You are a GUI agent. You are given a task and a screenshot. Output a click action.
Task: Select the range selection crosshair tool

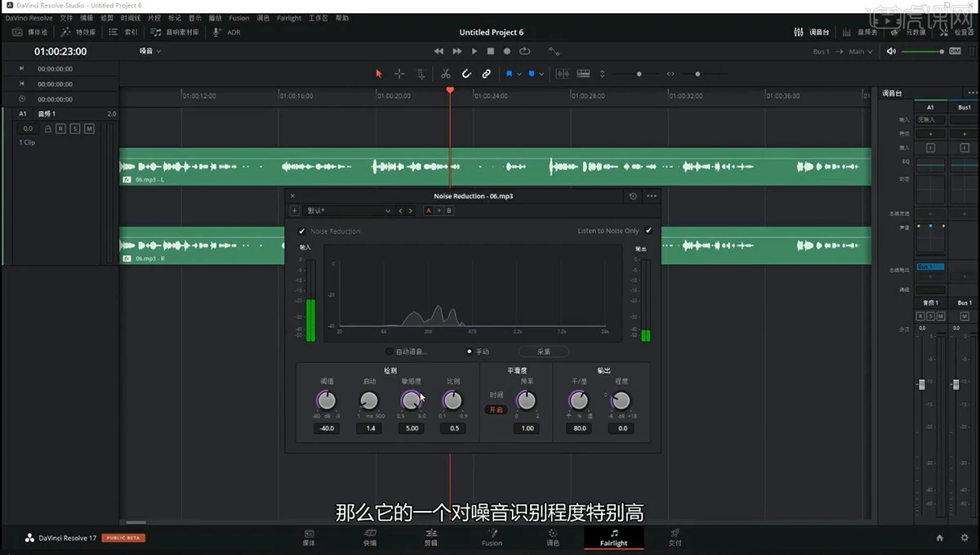coord(399,74)
